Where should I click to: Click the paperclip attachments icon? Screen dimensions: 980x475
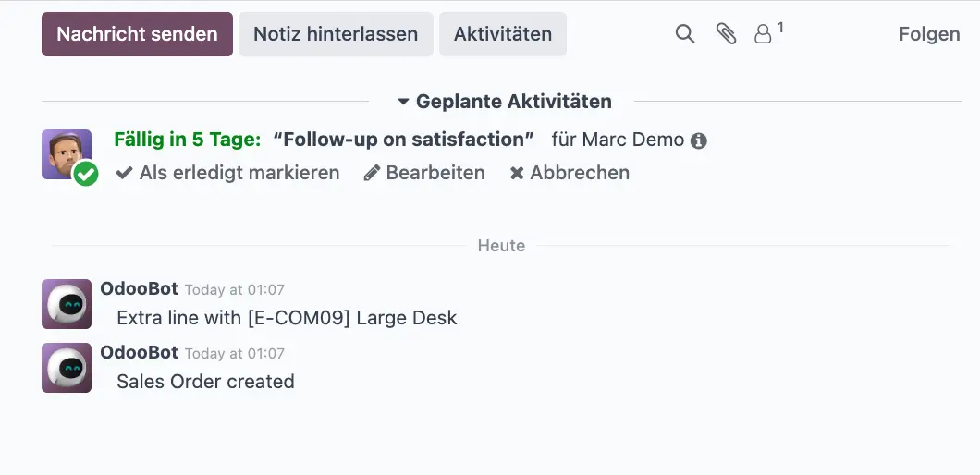coord(726,34)
